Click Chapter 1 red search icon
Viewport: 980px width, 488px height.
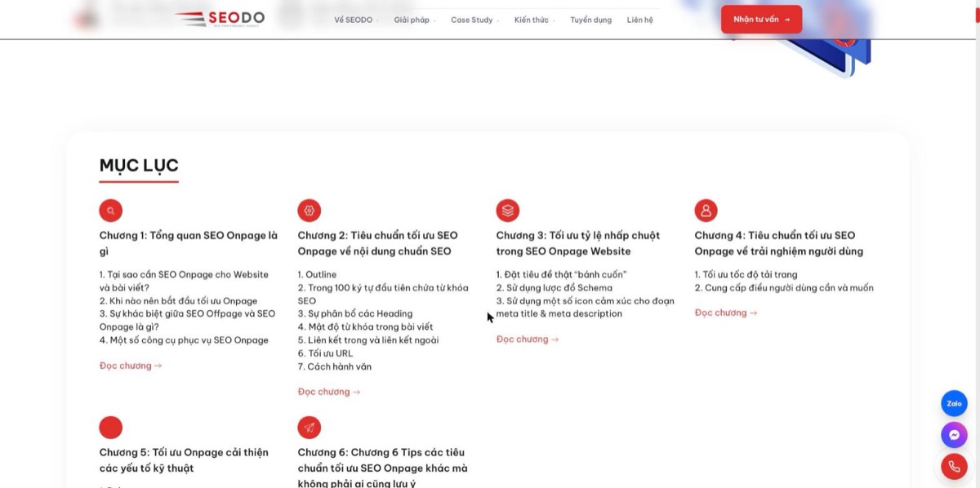[x=111, y=211]
